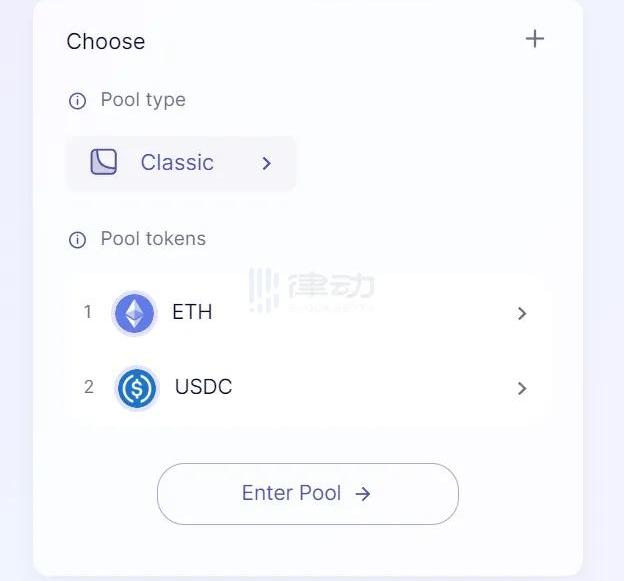Click the Pool tokens label

153,239
